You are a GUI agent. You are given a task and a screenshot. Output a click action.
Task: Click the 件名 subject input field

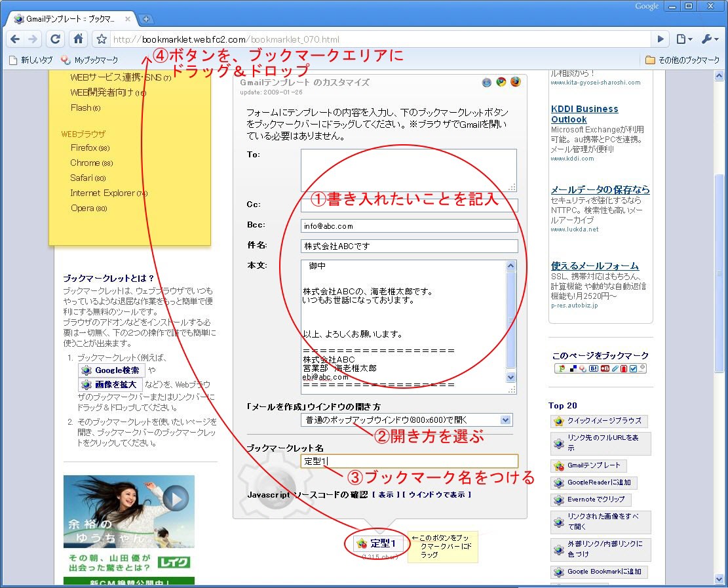click(409, 246)
